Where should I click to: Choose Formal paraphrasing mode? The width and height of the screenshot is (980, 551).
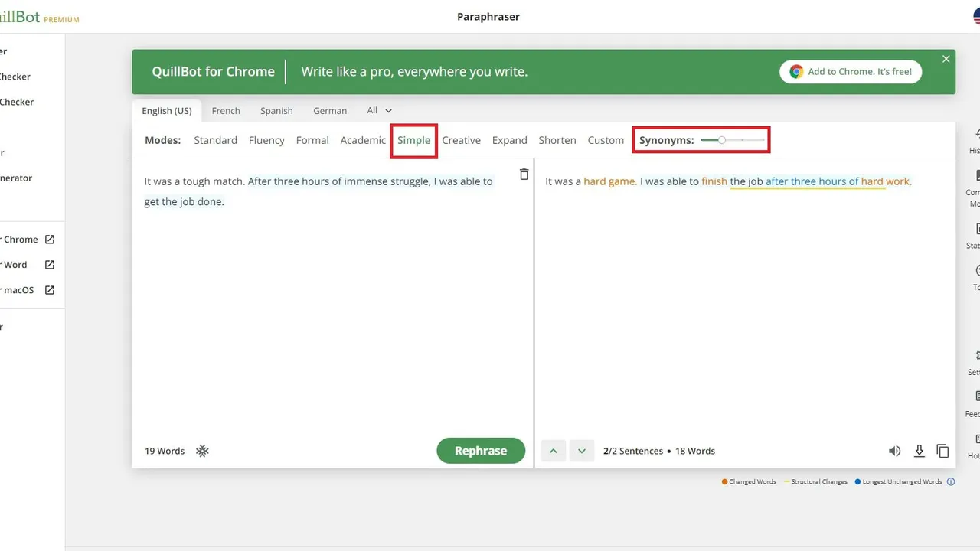(x=312, y=140)
